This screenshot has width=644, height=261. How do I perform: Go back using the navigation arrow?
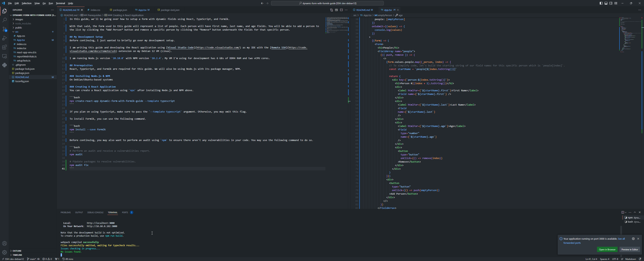(262, 3)
